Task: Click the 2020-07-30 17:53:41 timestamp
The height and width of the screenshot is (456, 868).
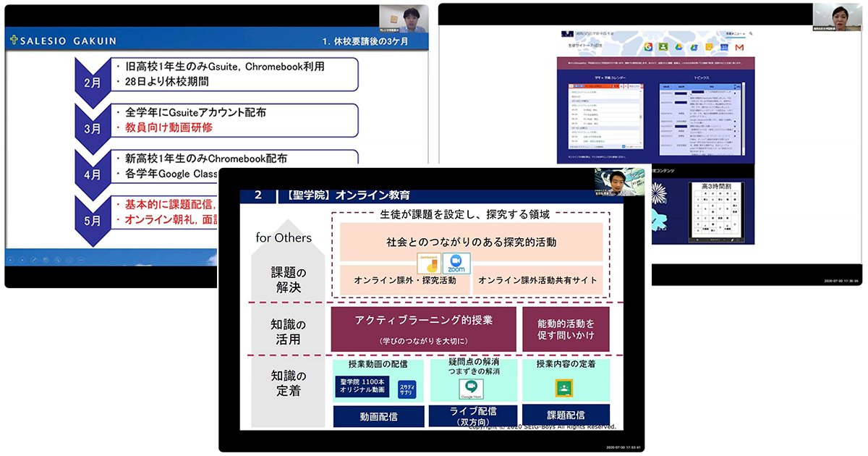Action: click(622, 448)
